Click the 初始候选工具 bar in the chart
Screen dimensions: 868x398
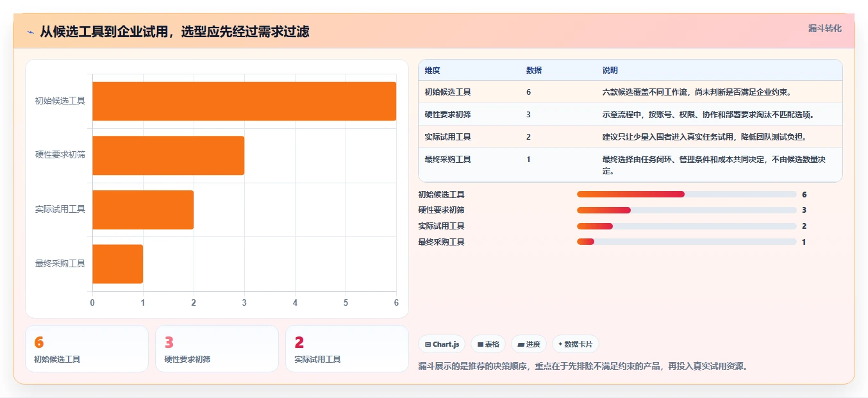tap(244, 101)
